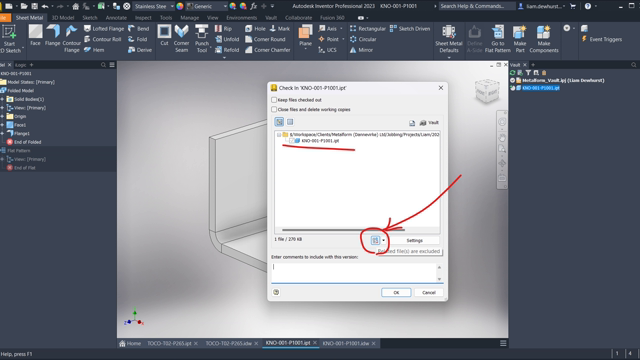Enable Keep files checked out checkbox
The height and width of the screenshot is (360, 640).
coord(274,100)
